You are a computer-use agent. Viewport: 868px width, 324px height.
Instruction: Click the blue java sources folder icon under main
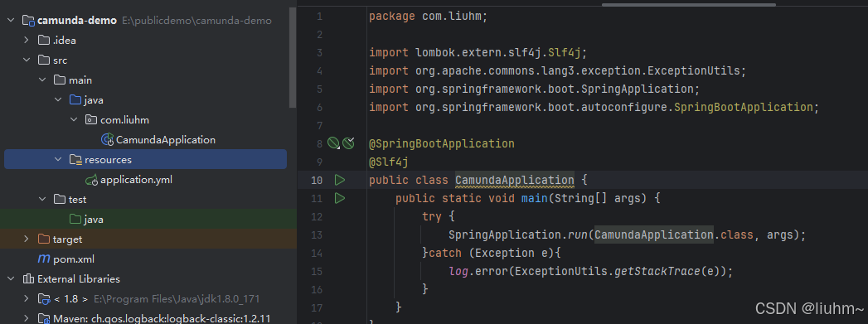click(x=75, y=100)
